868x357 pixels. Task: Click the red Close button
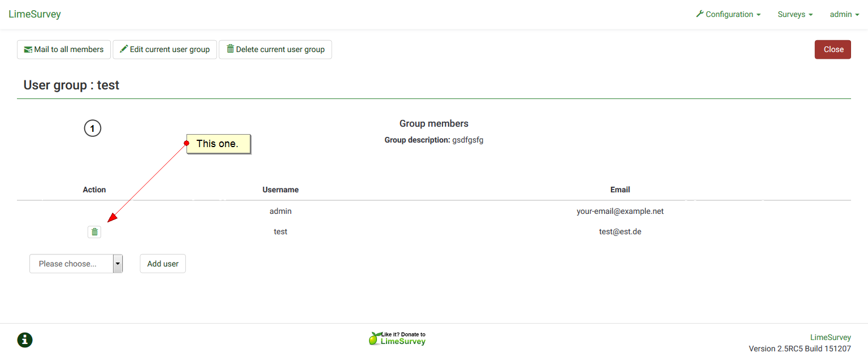[x=832, y=49]
